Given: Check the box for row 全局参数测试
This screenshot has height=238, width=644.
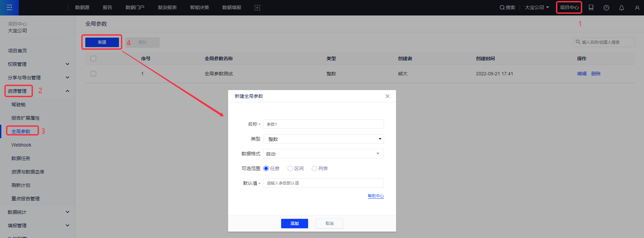Looking at the screenshot, I should [93, 74].
